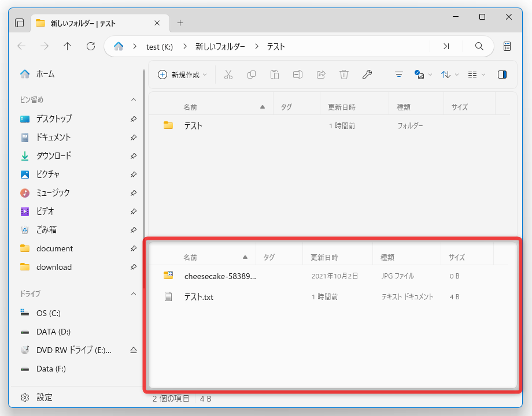Open the sort arrows dropdown
The width and height of the screenshot is (532, 416).
(449, 75)
